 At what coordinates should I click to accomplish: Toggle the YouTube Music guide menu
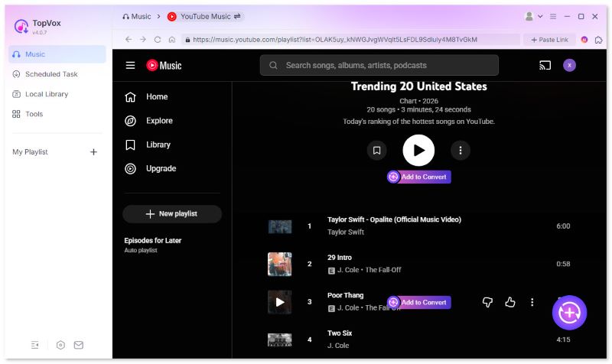pyautogui.click(x=130, y=65)
